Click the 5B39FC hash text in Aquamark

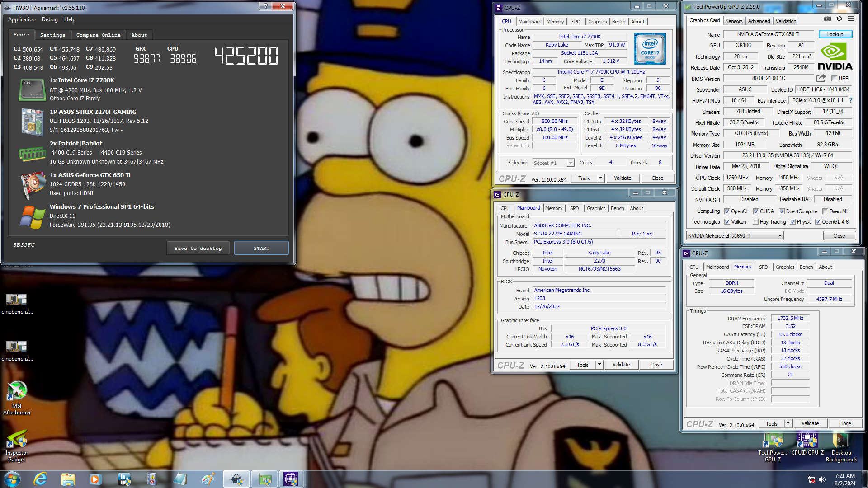(24, 245)
